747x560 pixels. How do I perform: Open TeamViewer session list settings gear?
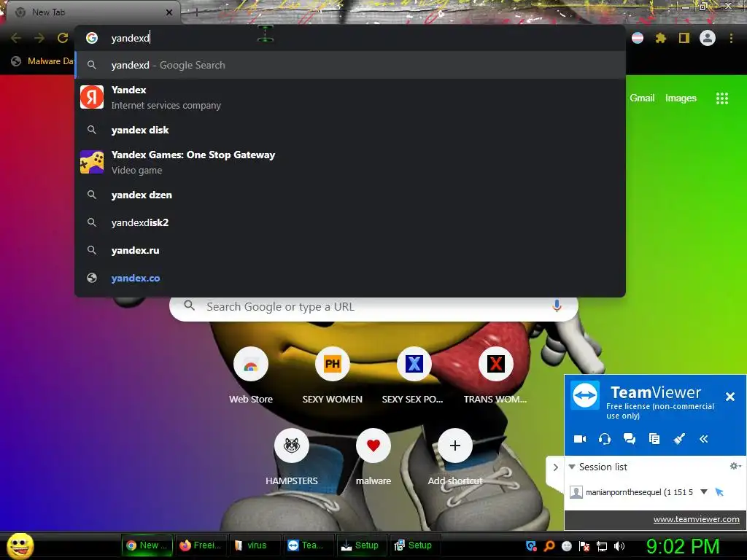click(x=735, y=466)
